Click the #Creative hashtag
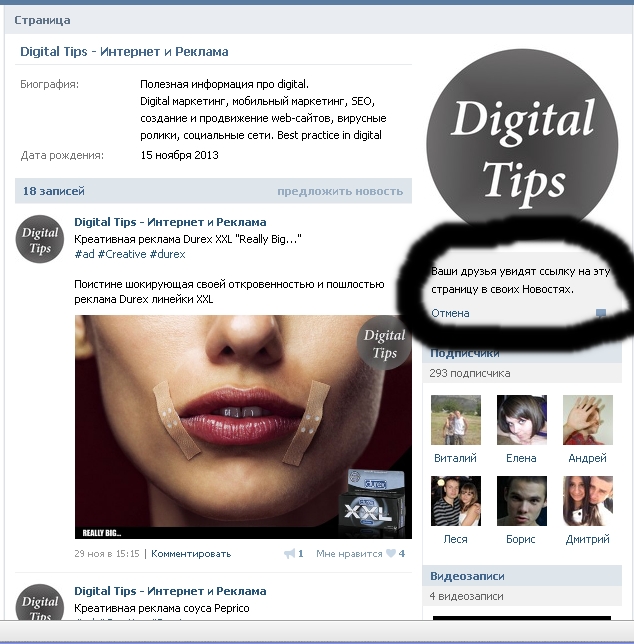This screenshot has width=634, height=644. tap(122, 254)
